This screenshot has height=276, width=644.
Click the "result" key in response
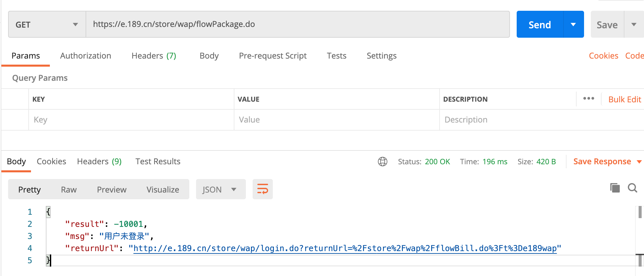coord(85,224)
